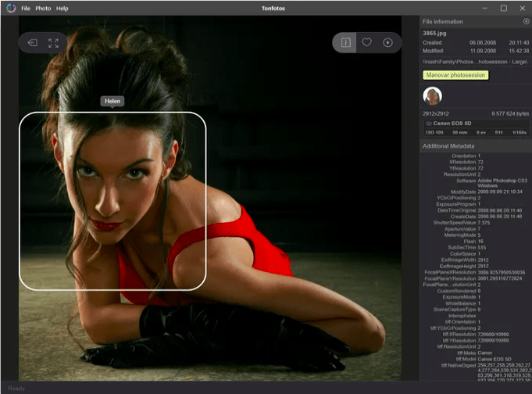The width and height of the screenshot is (532, 394).
Task: Click the Manovar photosession album tag
Action: 455,75
